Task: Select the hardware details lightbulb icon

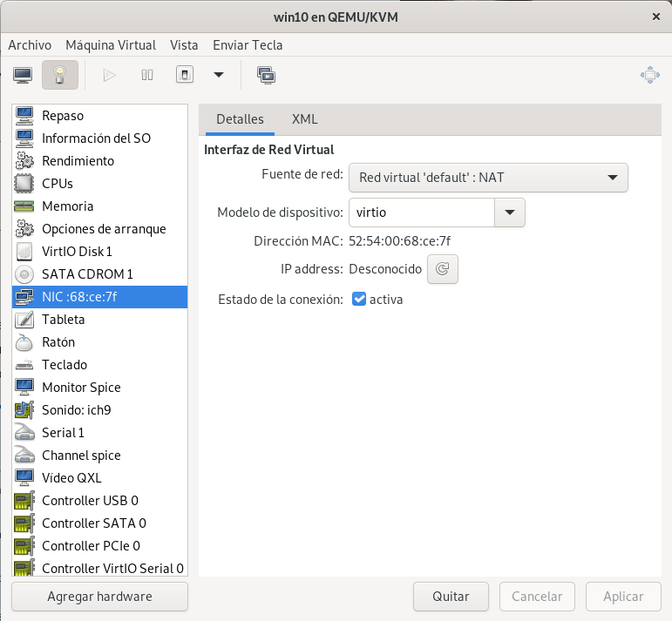Action: (60, 75)
